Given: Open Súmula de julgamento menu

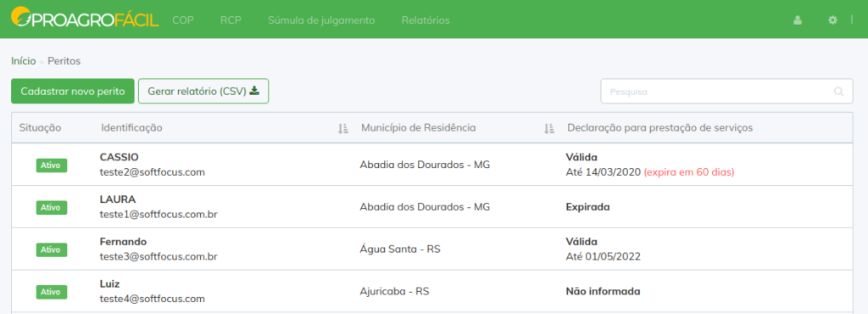Looking at the screenshot, I should coord(321,20).
